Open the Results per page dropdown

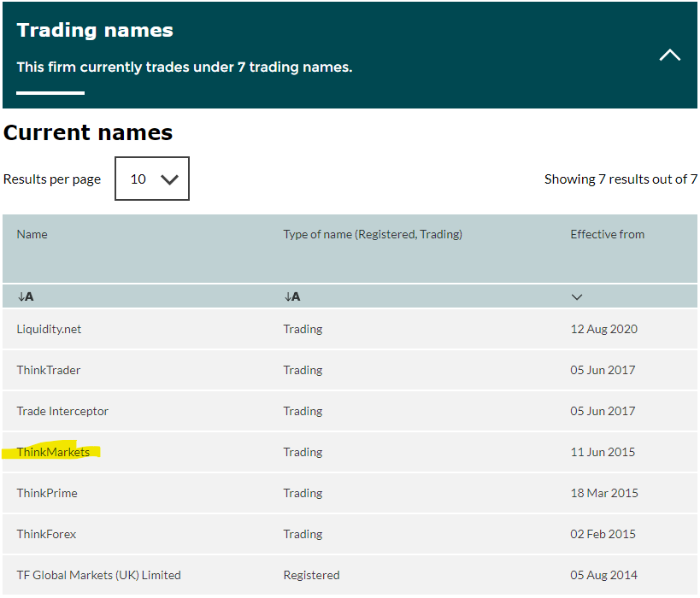(x=152, y=179)
